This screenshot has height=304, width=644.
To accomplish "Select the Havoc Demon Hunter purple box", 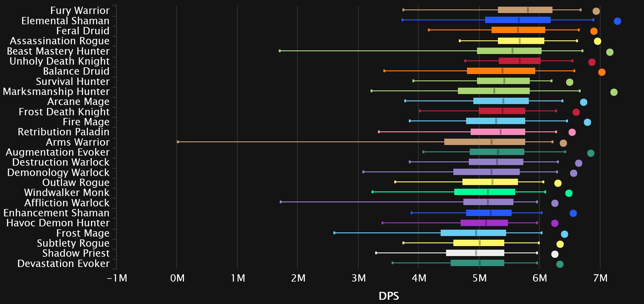I will click(484, 223).
